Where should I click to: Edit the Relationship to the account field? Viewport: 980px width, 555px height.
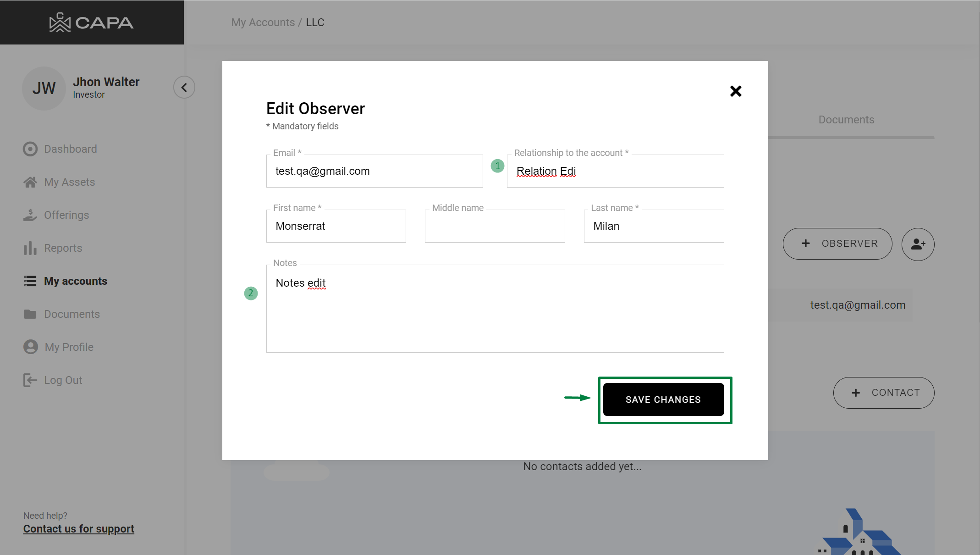coord(615,171)
